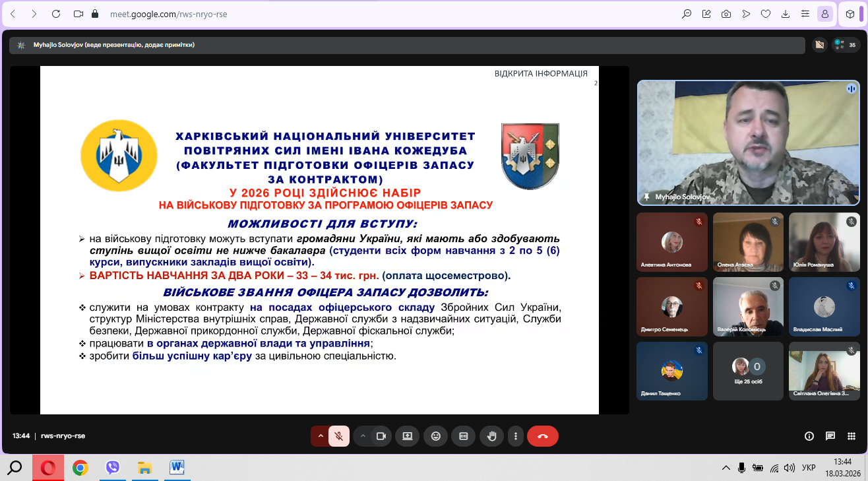This screenshot has width=868, height=481.
Task: Leave the call with red hang-up button
Action: [x=542, y=436]
